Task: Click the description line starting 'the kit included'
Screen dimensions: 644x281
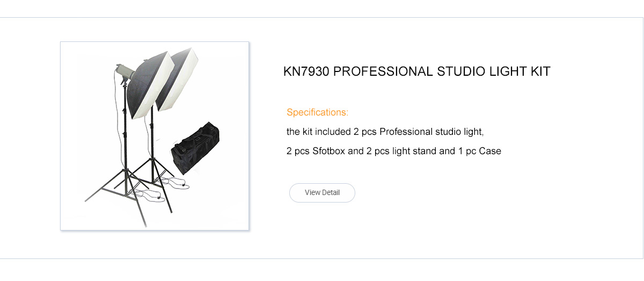Action: [x=385, y=132]
